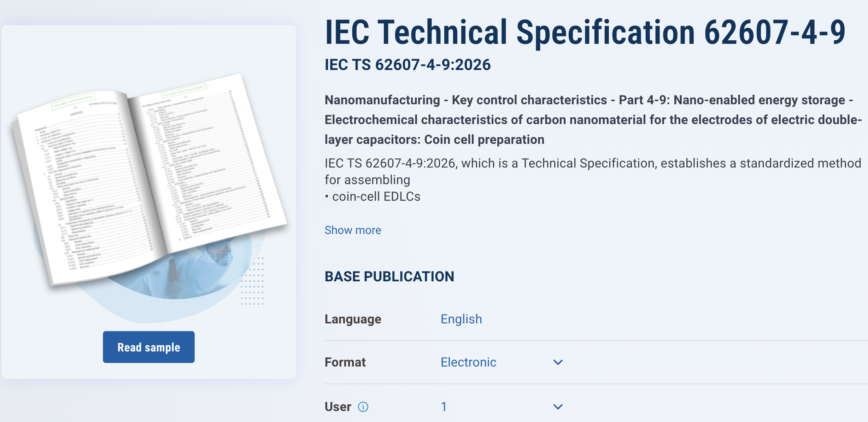
Task: Select the Electronic format value
Action: (x=468, y=362)
